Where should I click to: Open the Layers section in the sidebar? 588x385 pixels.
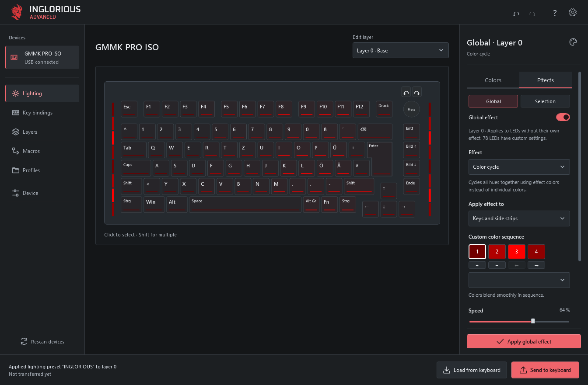pos(42,132)
